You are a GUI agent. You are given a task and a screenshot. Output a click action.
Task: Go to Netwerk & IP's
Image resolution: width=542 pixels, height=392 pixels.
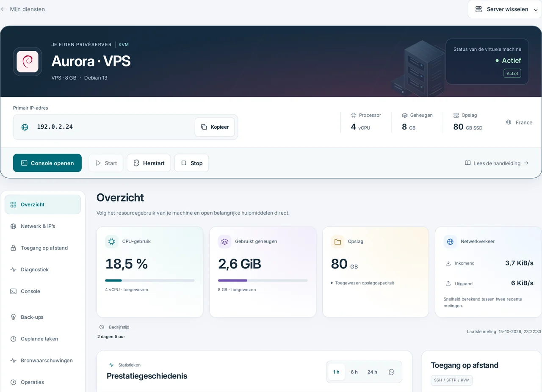pos(43,226)
